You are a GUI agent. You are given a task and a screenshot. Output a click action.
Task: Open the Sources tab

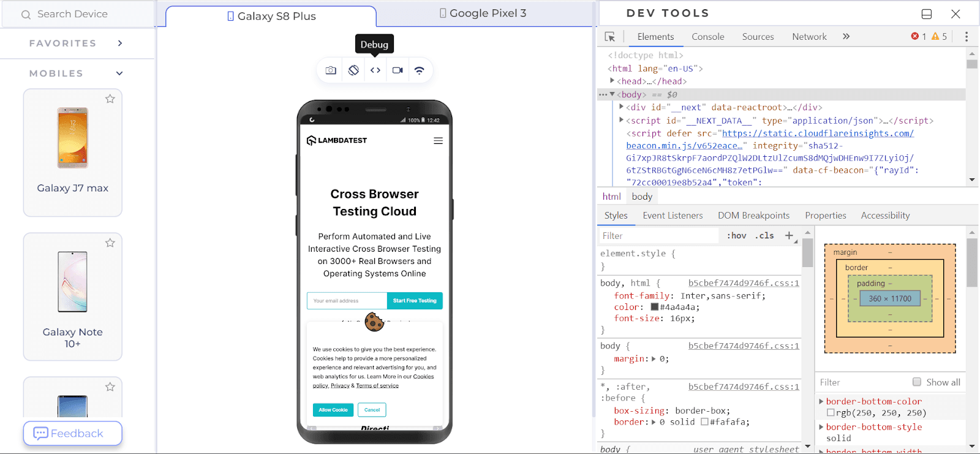click(758, 37)
